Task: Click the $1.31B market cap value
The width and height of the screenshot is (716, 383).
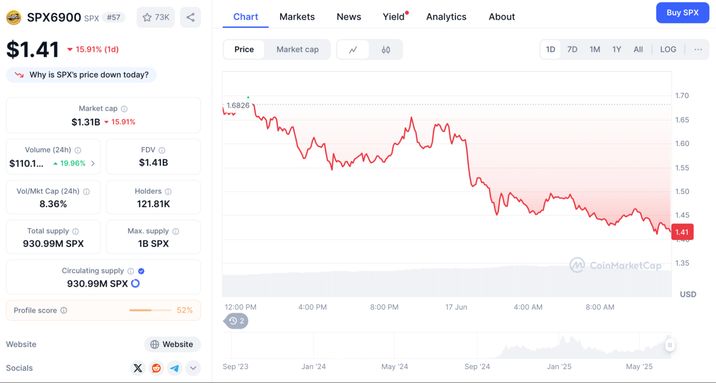Action: (x=86, y=122)
